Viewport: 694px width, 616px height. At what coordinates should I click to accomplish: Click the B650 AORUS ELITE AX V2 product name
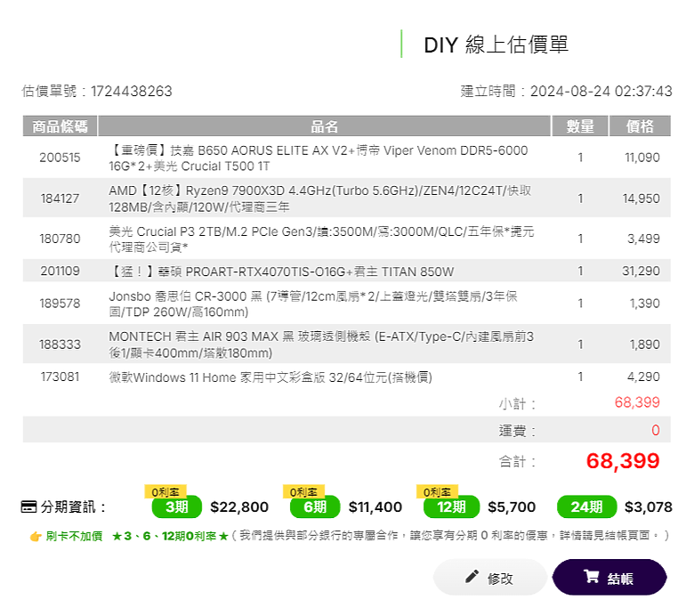(x=318, y=158)
